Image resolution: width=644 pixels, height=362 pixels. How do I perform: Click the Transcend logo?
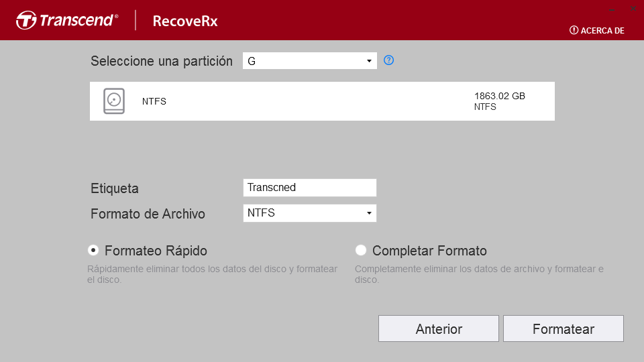(x=67, y=20)
